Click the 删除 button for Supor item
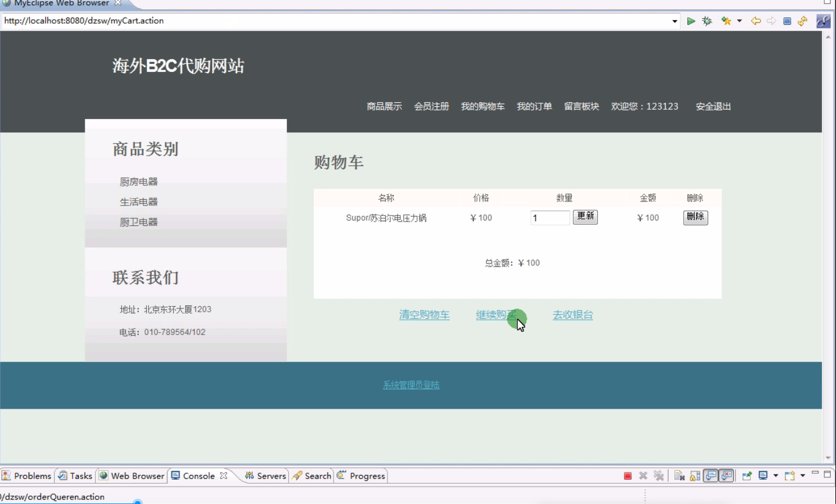The image size is (836, 504). pyautogui.click(x=695, y=217)
